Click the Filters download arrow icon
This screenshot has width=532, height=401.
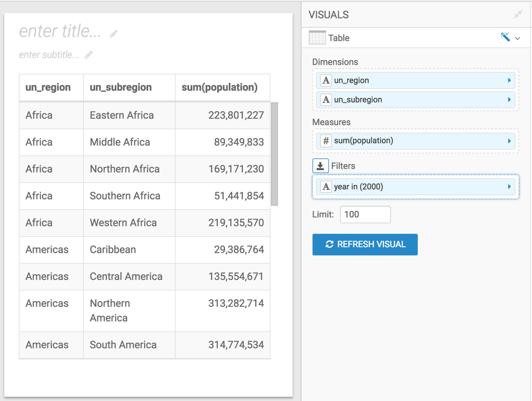tap(320, 166)
